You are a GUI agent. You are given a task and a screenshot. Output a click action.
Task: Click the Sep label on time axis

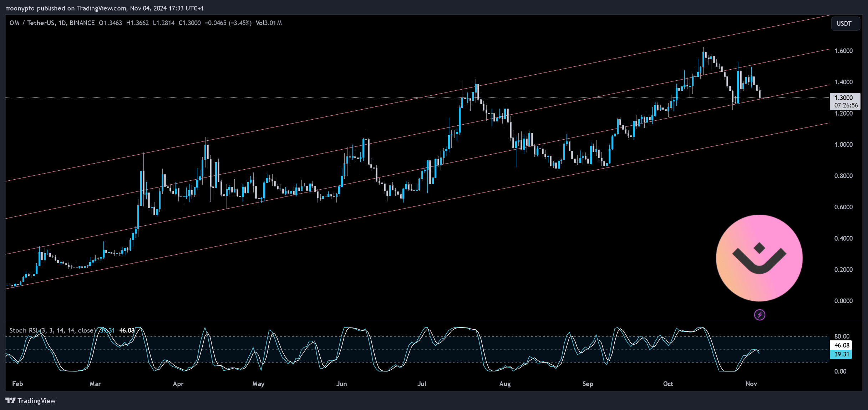coord(588,384)
